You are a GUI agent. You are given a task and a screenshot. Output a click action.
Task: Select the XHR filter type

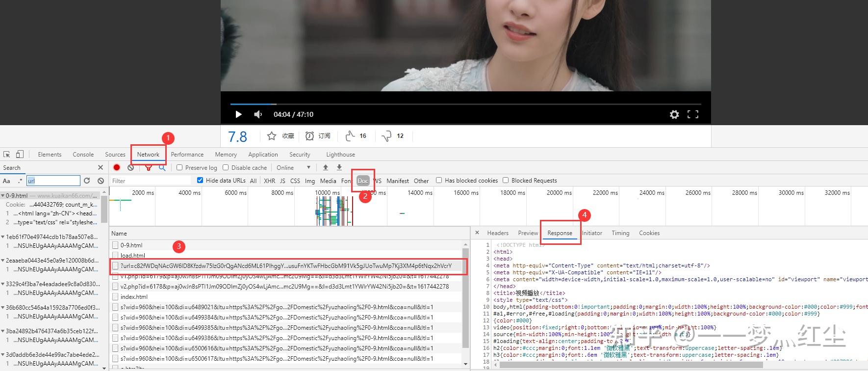point(269,181)
